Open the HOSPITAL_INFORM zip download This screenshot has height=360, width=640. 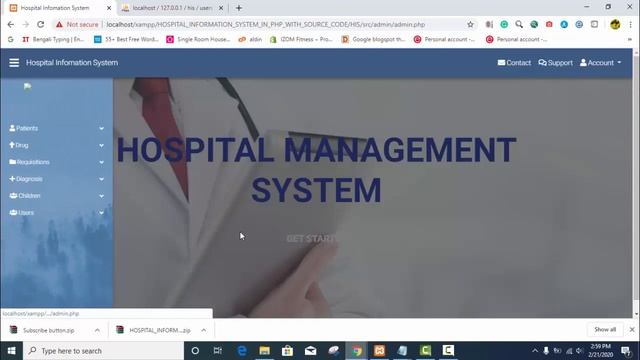click(159, 330)
